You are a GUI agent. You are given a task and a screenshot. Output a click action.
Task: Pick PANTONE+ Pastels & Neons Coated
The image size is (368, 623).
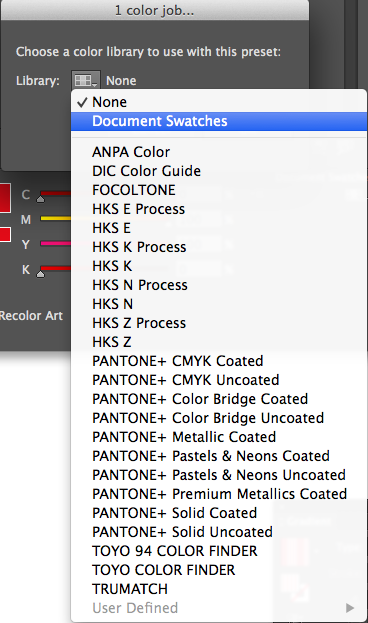tap(219, 456)
